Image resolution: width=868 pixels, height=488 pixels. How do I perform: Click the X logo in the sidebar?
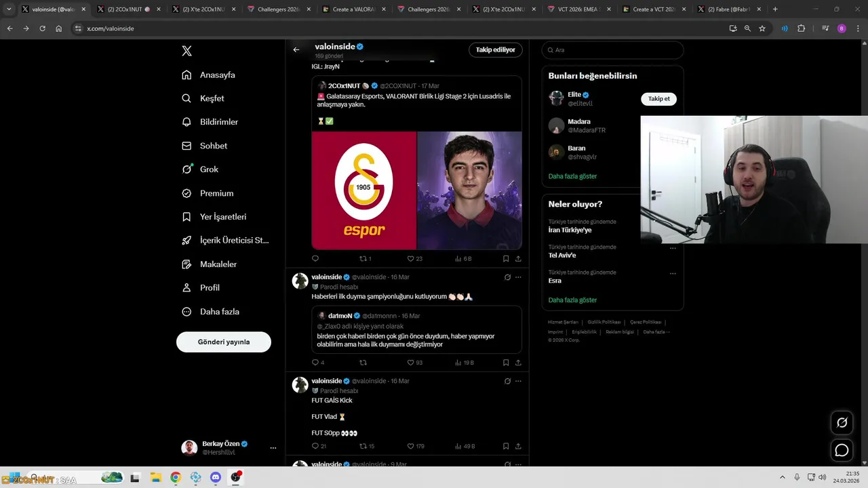(187, 51)
